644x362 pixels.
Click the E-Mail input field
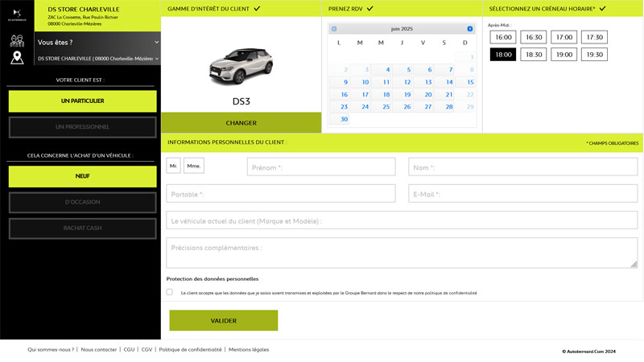click(522, 194)
